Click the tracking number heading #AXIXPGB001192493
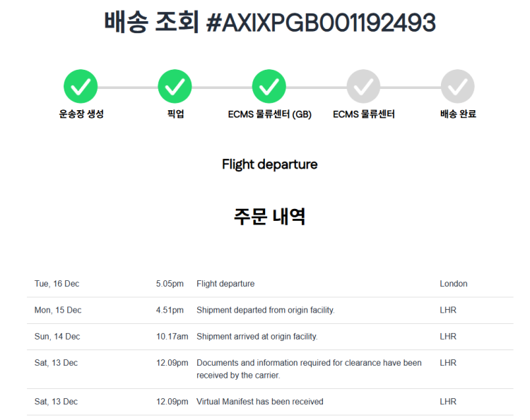Viewport: 530px width, 420px height. pyautogui.click(x=320, y=23)
